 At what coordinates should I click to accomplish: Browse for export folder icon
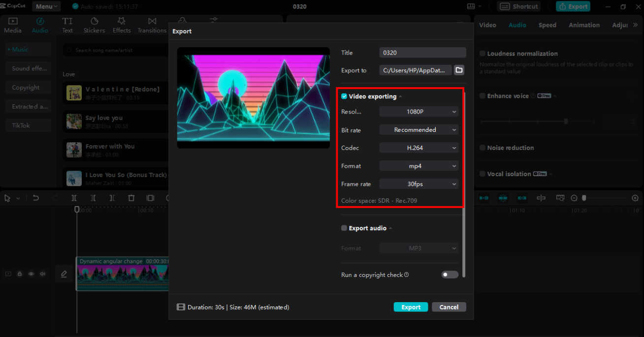[x=459, y=70]
